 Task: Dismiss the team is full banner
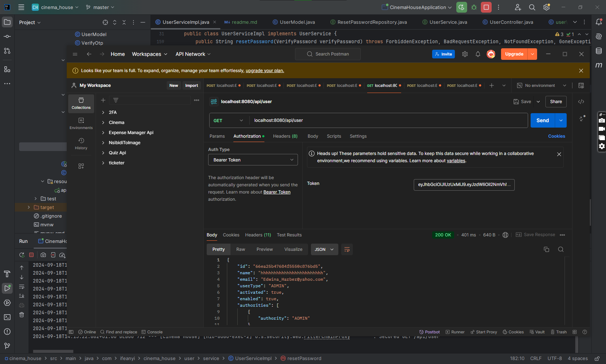tap(581, 71)
